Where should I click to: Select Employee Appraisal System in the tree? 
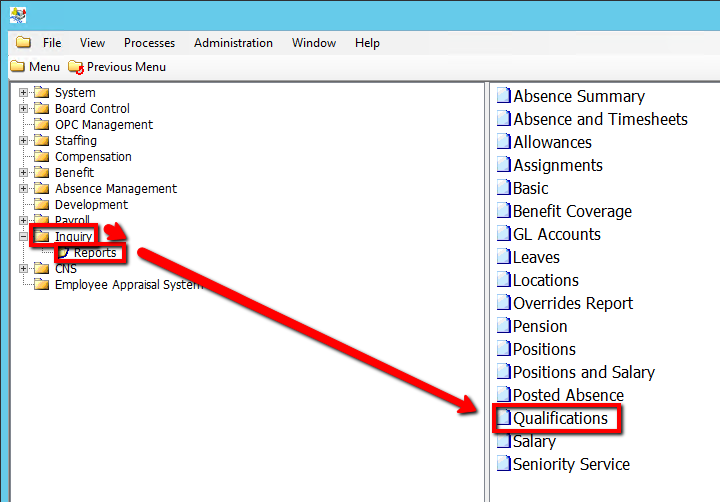[x=128, y=285]
